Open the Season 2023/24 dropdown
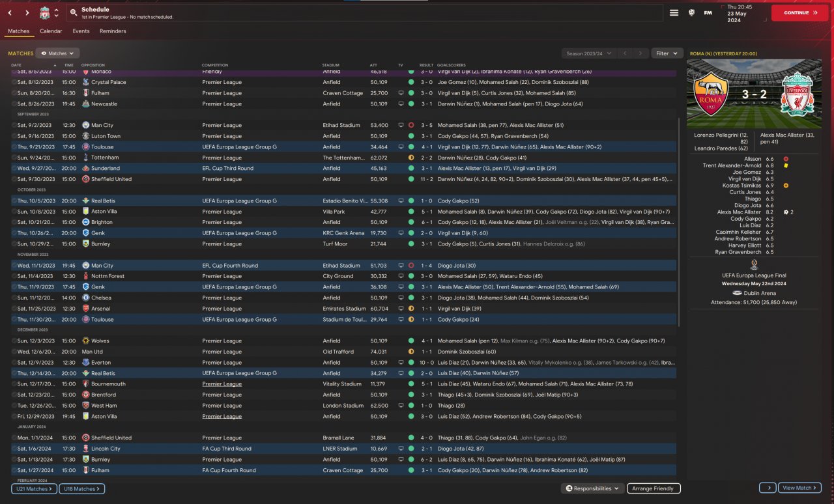 coord(588,53)
